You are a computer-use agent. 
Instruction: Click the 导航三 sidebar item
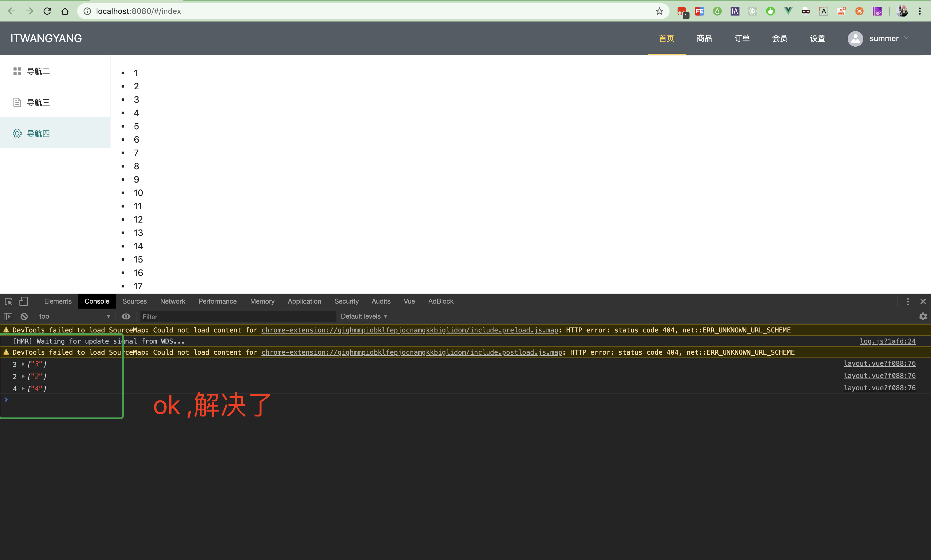tap(38, 102)
